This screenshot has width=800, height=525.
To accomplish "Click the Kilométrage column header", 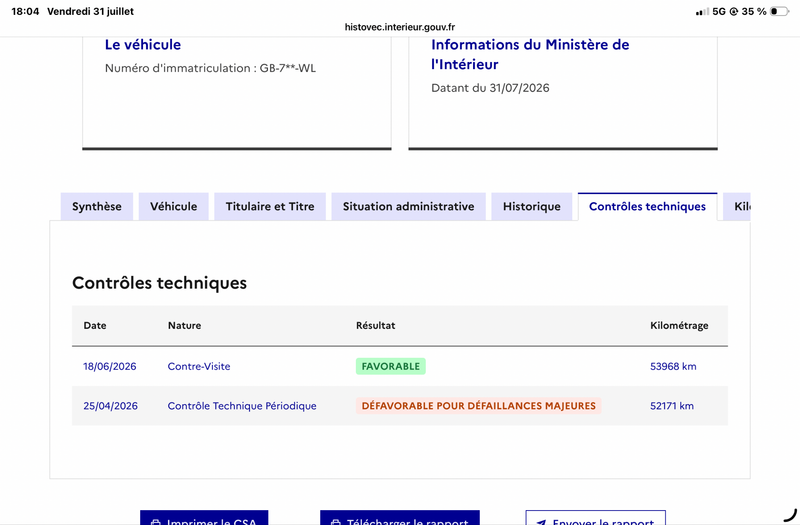I will pos(679,326).
